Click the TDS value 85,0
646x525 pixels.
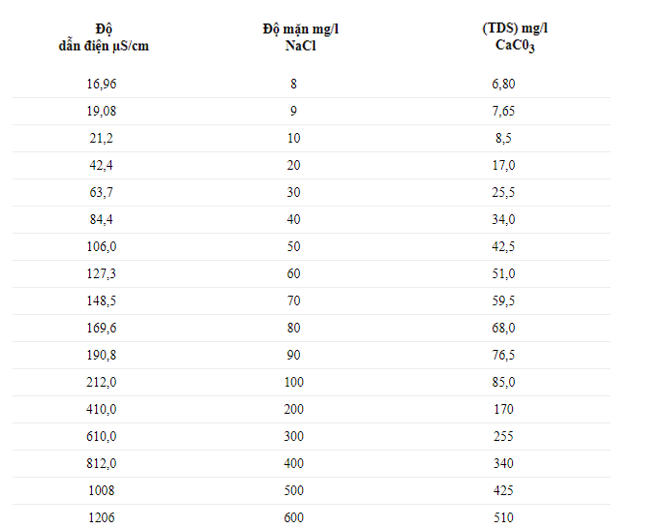click(x=503, y=381)
